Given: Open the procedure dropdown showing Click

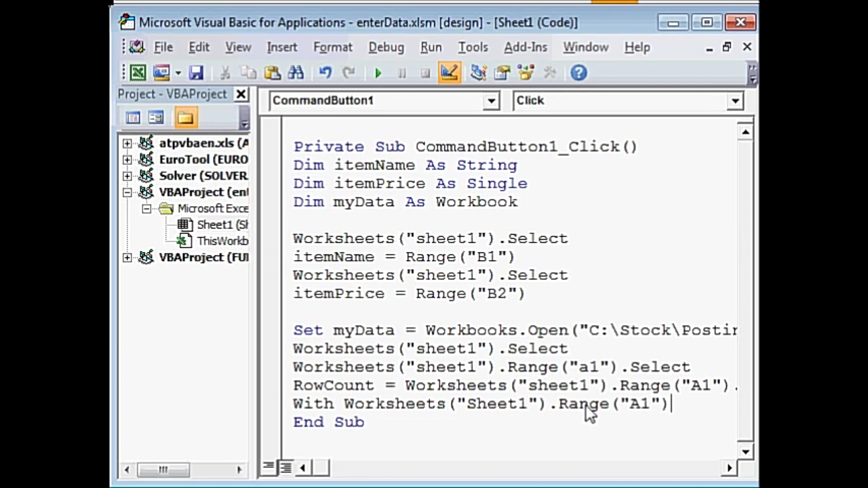Looking at the screenshot, I should (x=735, y=100).
